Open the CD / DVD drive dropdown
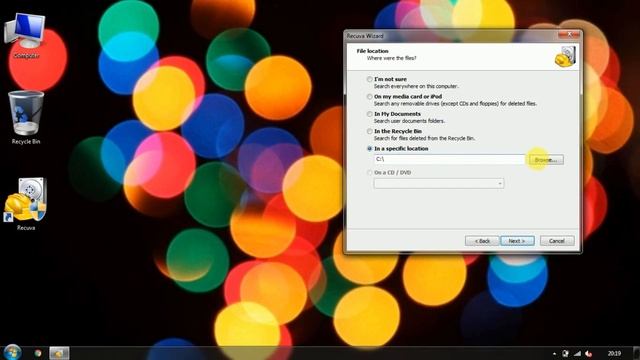This screenshot has height=360, width=640. (439, 184)
